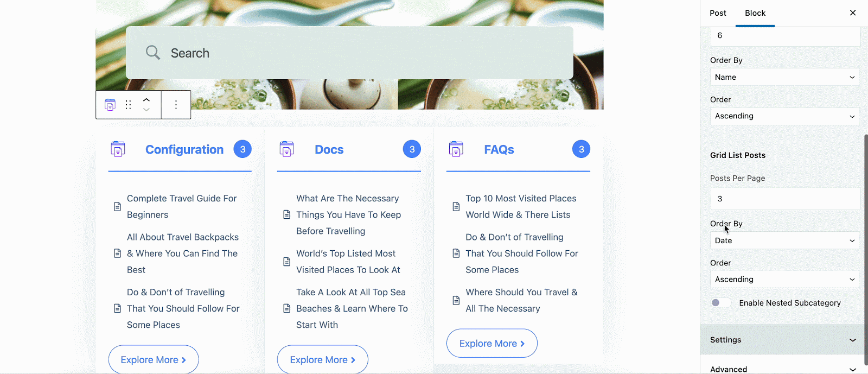Screen dimensions: 868x374
Task: Open Complete Travel Guide For Beginners article
Action: point(182,207)
